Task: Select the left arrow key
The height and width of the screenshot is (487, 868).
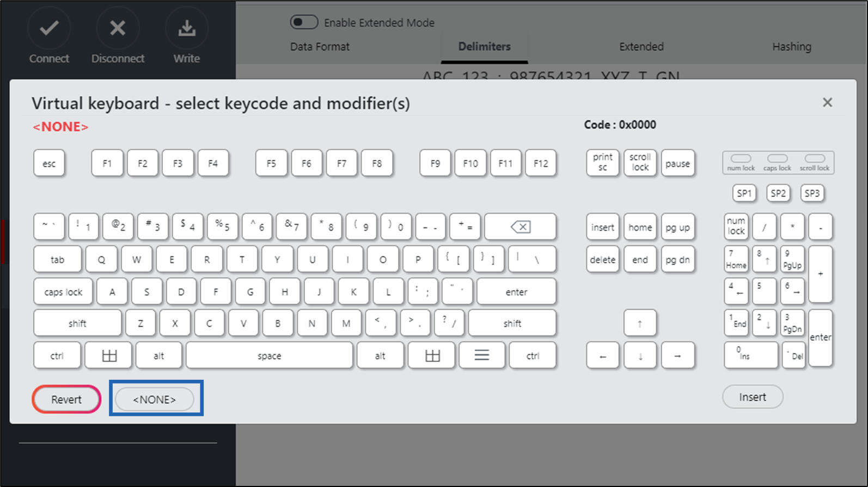Action: click(x=602, y=356)
